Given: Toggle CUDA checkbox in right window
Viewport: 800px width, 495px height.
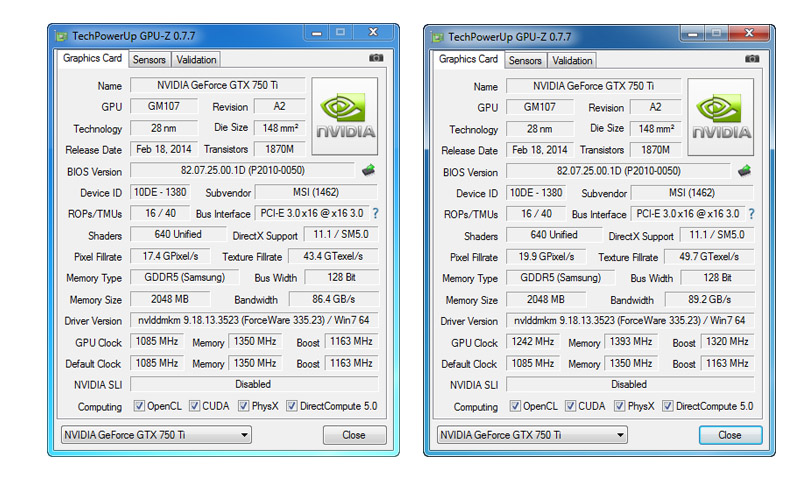Looking at the screenshot, I should click(x=570, y=406).
